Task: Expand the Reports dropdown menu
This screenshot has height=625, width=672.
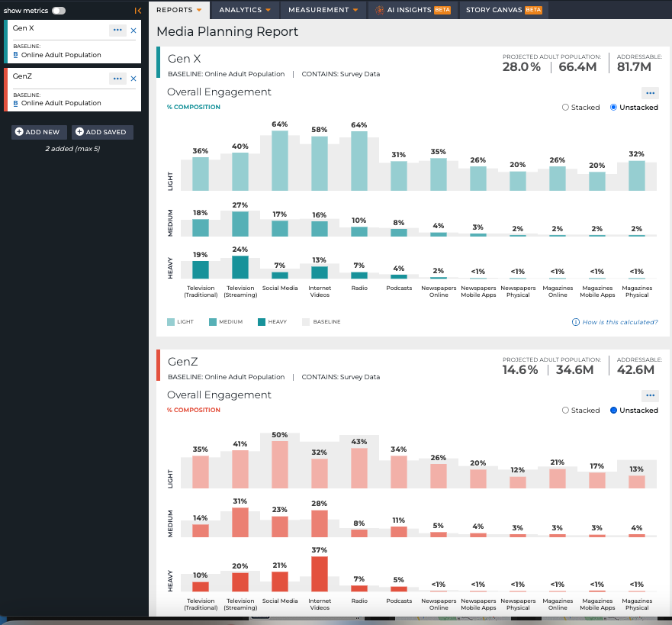Action: pyautogui.click(x=178, y=10)
